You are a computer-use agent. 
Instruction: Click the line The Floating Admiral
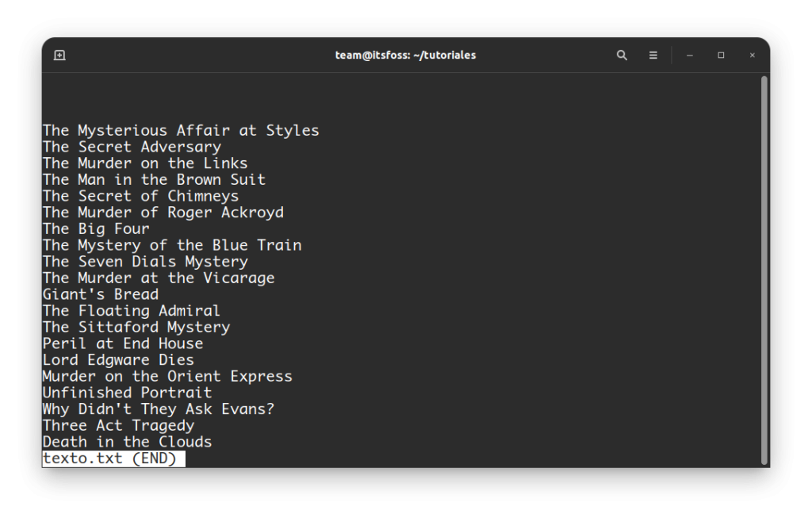(132, 311)
